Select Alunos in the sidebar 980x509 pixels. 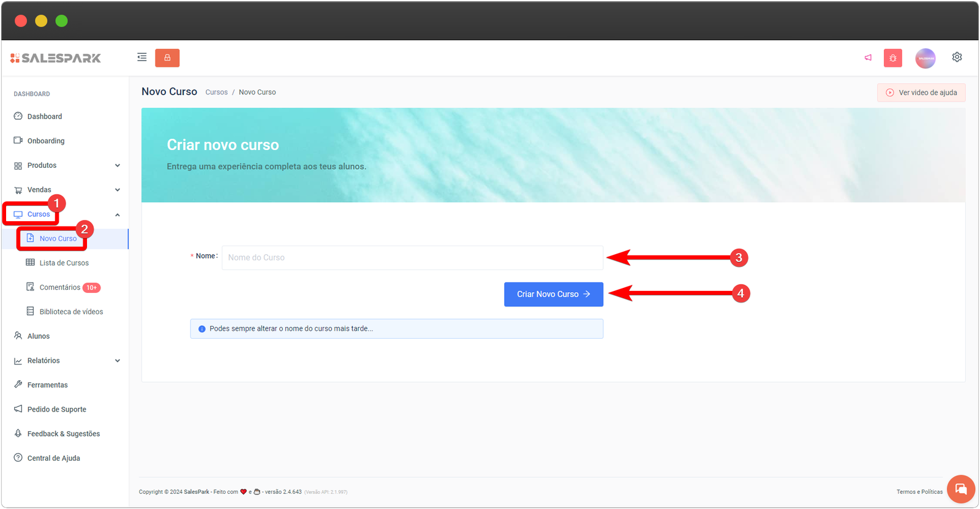coord(38,336)
